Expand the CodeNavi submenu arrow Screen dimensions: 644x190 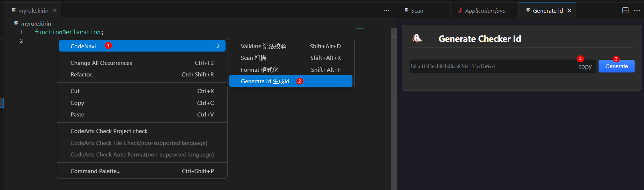[x=218, y=46]
